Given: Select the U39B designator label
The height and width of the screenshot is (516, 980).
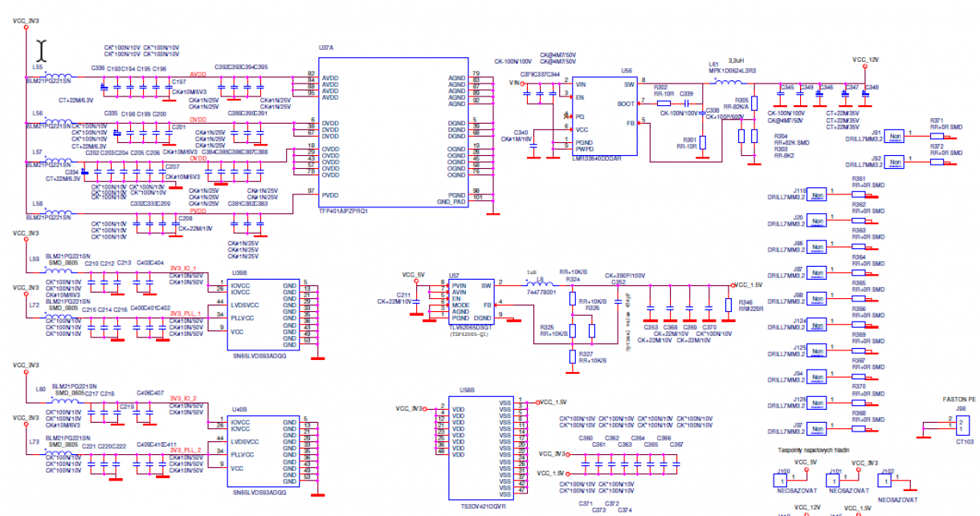Looking at the screenshot, I should tap(239, 272).
